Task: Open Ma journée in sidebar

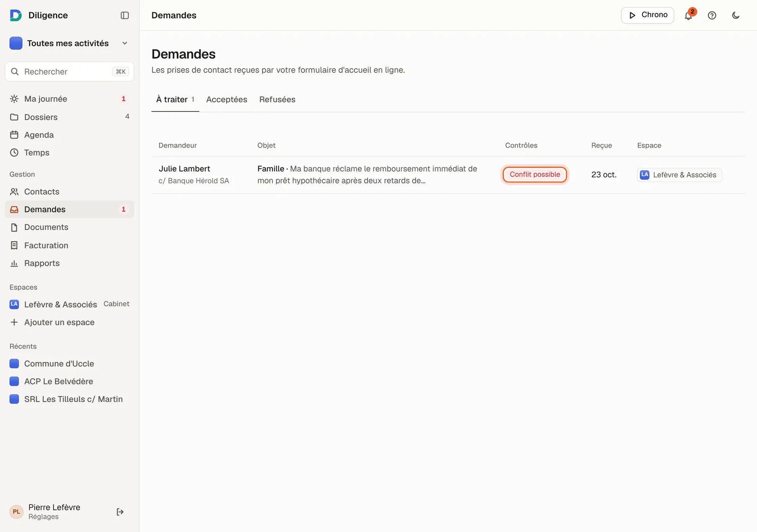Action: pyautogui.click(x=70, y=99)
